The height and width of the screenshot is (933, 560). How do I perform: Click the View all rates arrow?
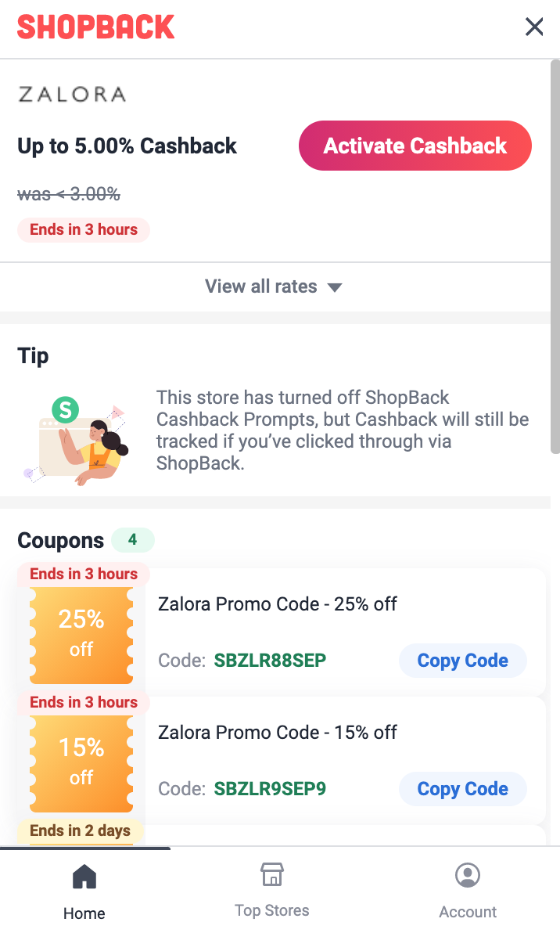(x=335, y=287)
